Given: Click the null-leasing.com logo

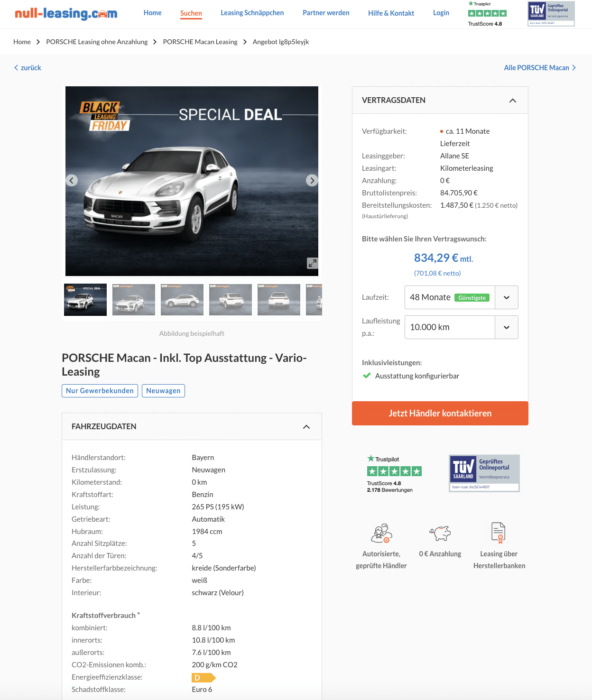Looking at the screenshot, I should [x=66, y=13].
